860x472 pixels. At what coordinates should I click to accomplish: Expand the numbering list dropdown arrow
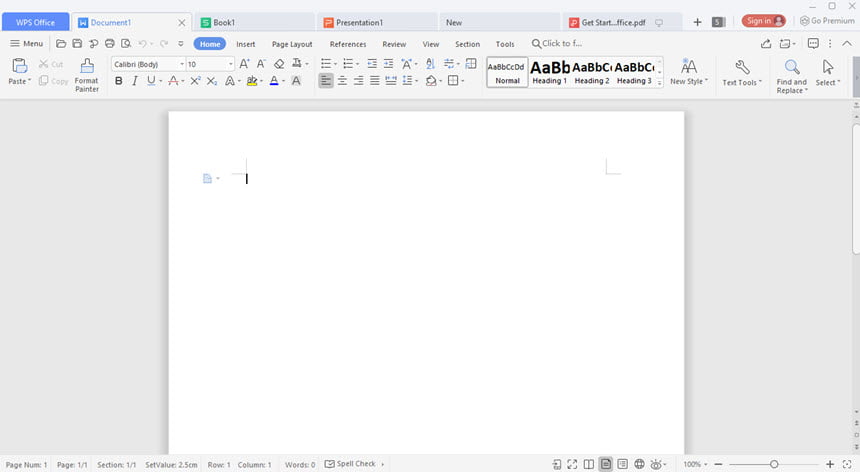[357, 64]
